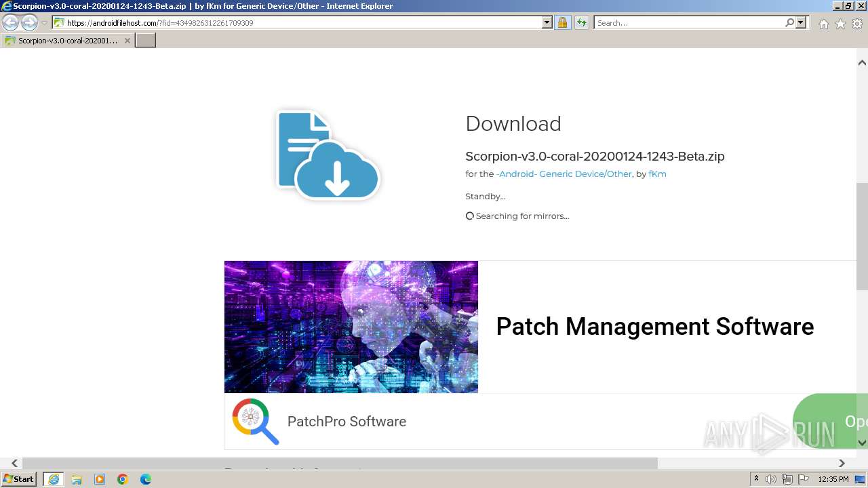This screenshot has height=488, width=868.
Task: Click the Scorpion-v3.0-coral-20200124-1243-Beta.zip file name
Action: (x=595, y=157)
